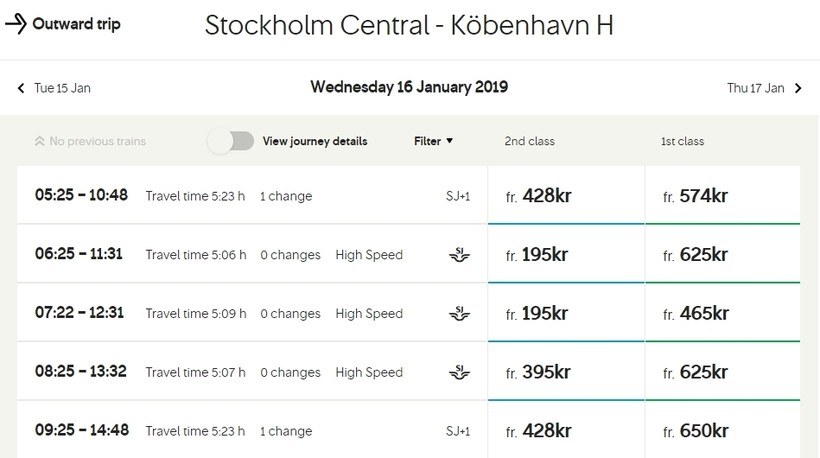
Task: Click SJ logo on 08:25 train row
Action: [x=459, y=373]
